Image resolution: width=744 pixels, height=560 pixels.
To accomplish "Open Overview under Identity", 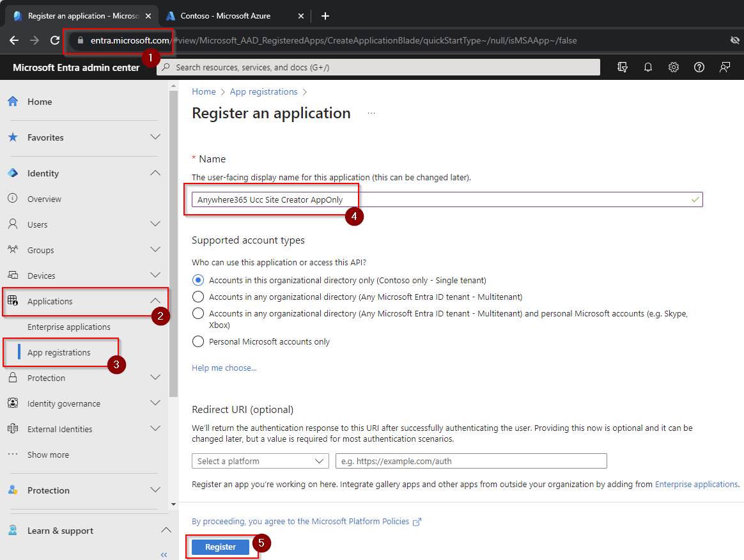I will point(44,199).
